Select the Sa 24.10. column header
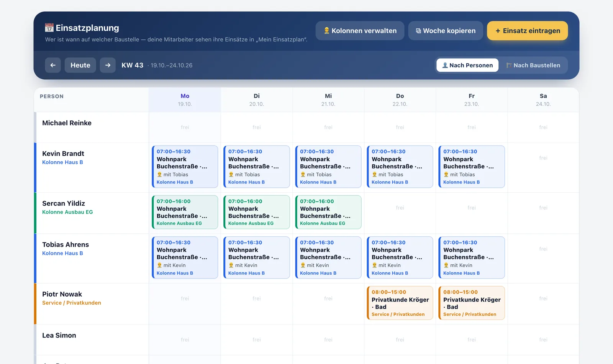 pyautogui.click(x=543, y=100)
